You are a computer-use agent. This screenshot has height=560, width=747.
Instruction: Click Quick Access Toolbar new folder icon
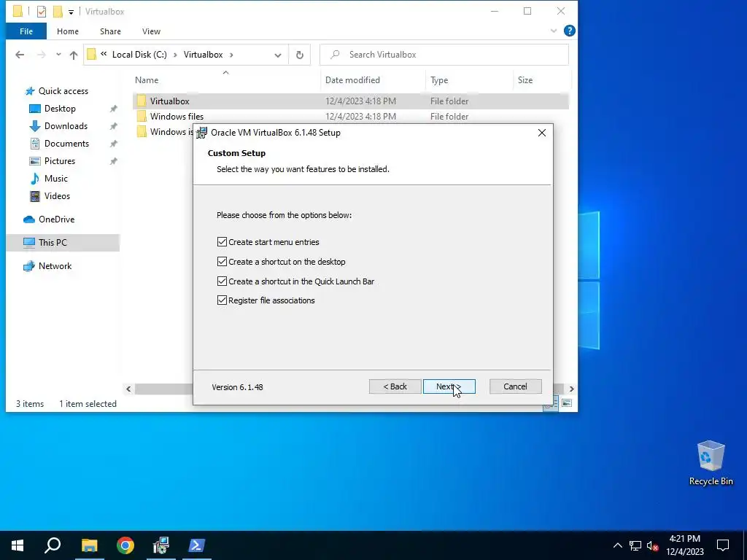(58, 12)
